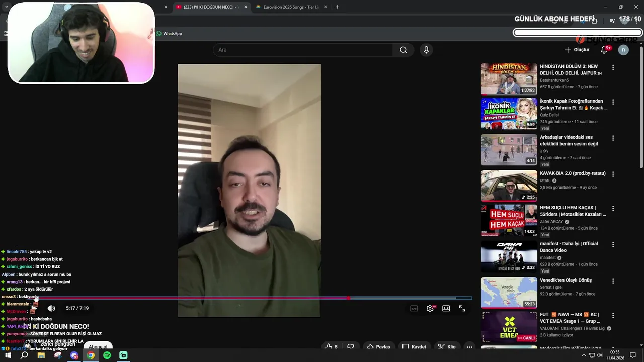
Task: Open KAVAK-BIA 2.0 (prod.by-ratatu) title link
Action: (573, 173)
